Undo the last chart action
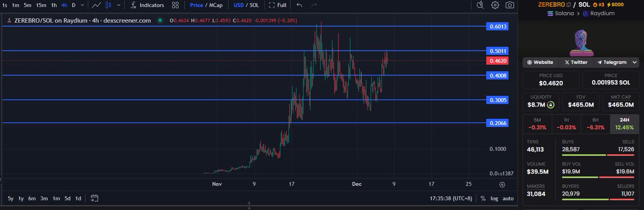 point(299,5)
